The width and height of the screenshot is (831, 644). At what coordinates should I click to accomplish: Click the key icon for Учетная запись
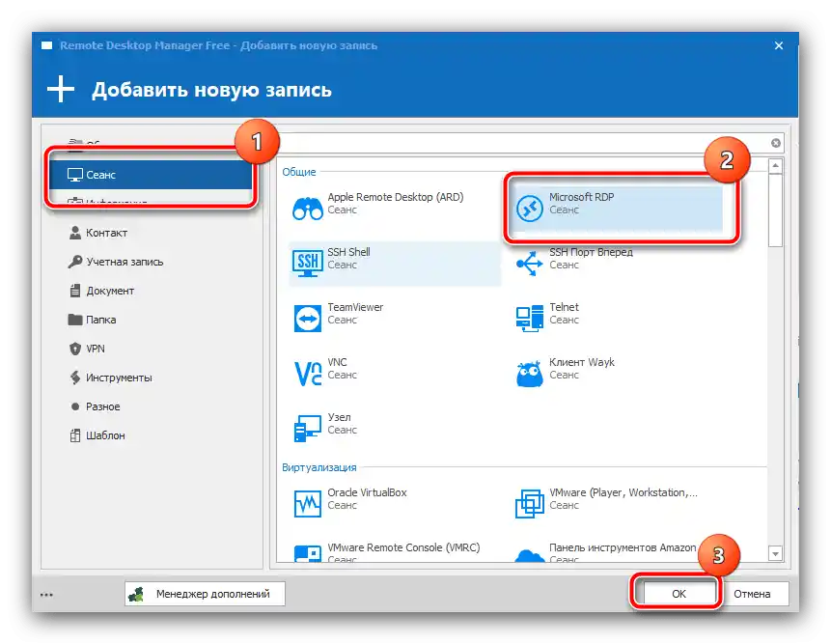click(x=75, y=262)
